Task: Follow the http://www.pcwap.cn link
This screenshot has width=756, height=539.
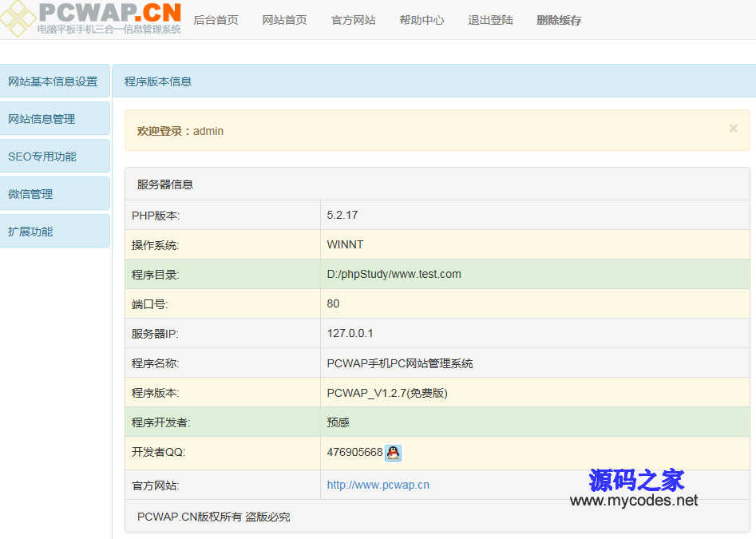Action: (378, 485)
